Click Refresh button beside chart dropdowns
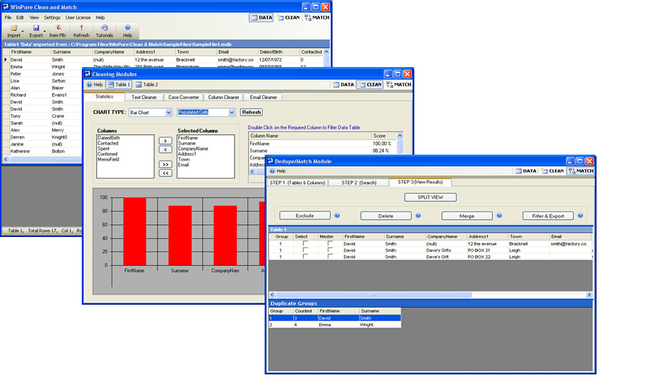The image size is (665, 381). 251,112
